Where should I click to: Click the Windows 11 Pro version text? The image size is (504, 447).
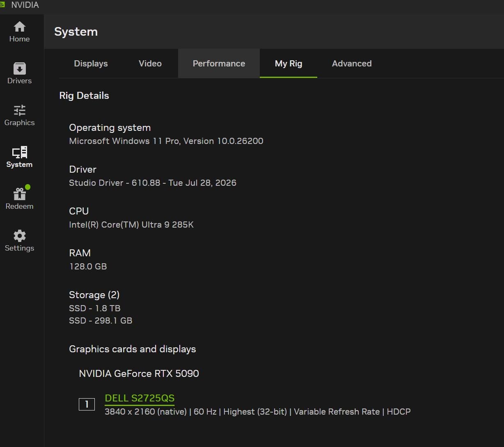(166, 141)
